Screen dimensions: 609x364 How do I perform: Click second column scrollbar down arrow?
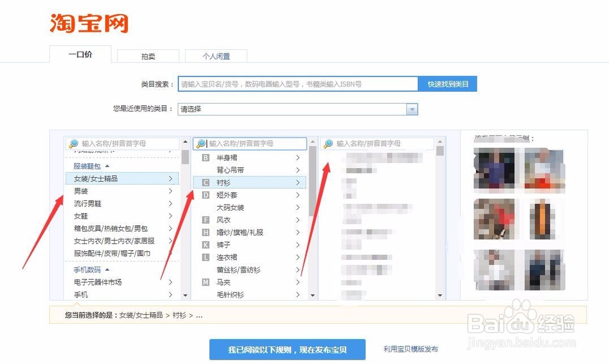click(x=312, y=295)
